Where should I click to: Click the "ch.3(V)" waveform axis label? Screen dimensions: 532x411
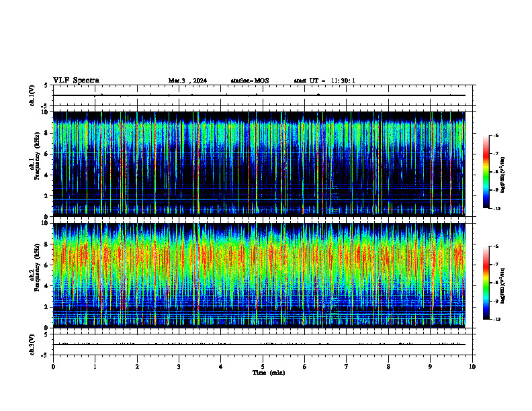[x=32, y=345]
